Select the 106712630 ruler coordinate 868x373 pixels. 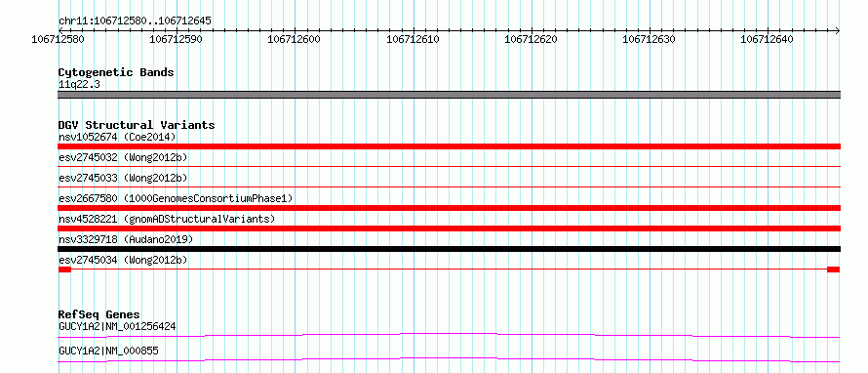point(650,39)
